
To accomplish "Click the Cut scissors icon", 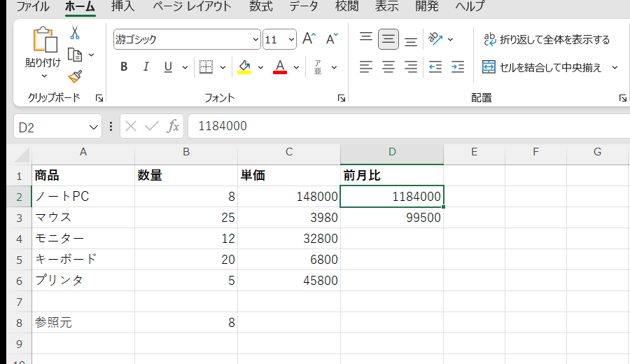I will [75, 32].
